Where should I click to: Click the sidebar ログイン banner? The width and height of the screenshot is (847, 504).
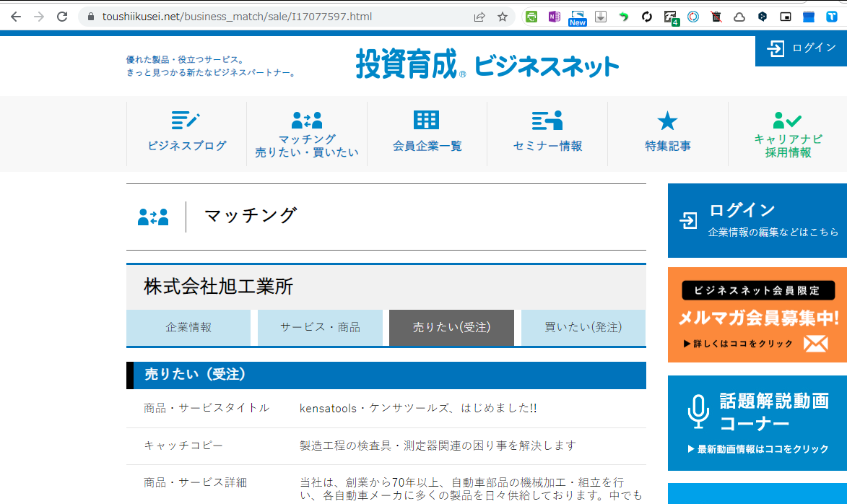pyautogui.click(x=757, y=220)
